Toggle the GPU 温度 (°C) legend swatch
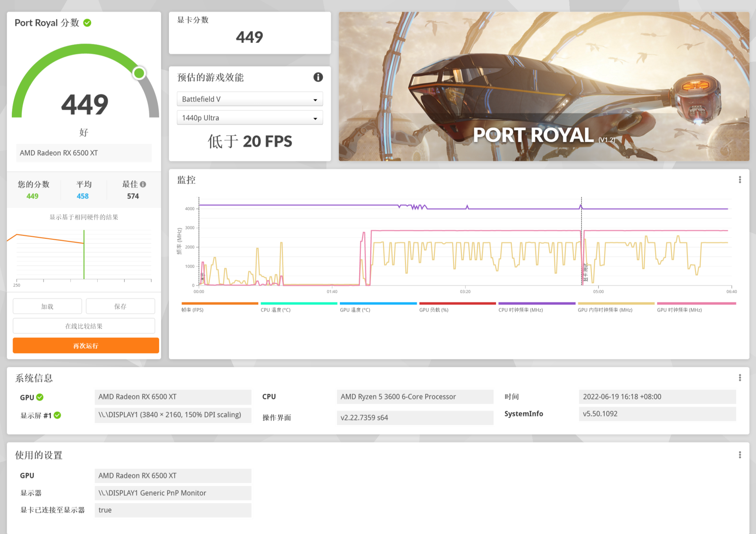This screenshot has height=534, width=756. click(378, 303)
